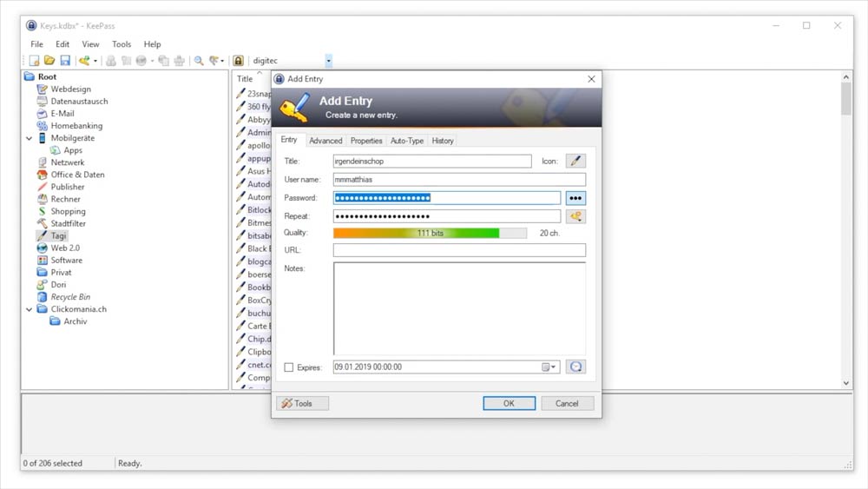Click the greyed Open URL globe icon

click(x=141, y=60)
